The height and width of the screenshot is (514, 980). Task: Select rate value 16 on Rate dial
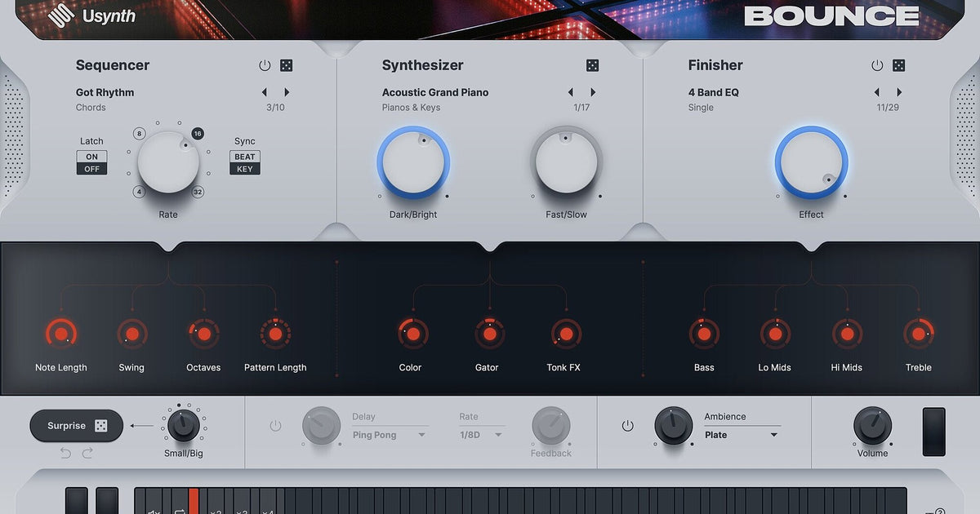(x=198, y=133)
